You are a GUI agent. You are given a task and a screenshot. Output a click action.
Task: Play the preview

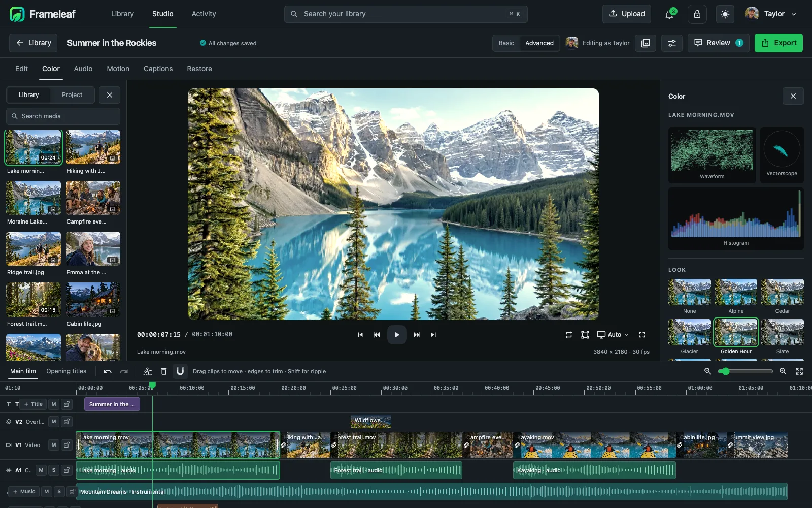tap(397, 335)
